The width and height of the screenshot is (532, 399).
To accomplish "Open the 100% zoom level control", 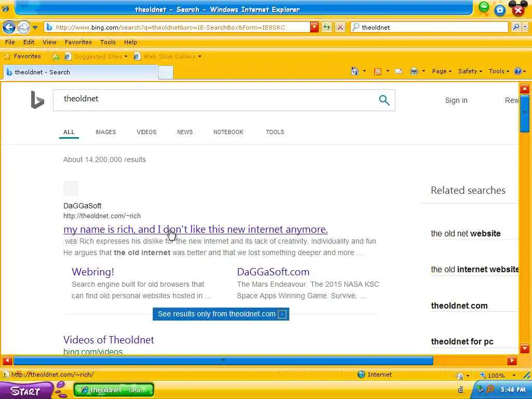I will [498, 375].
